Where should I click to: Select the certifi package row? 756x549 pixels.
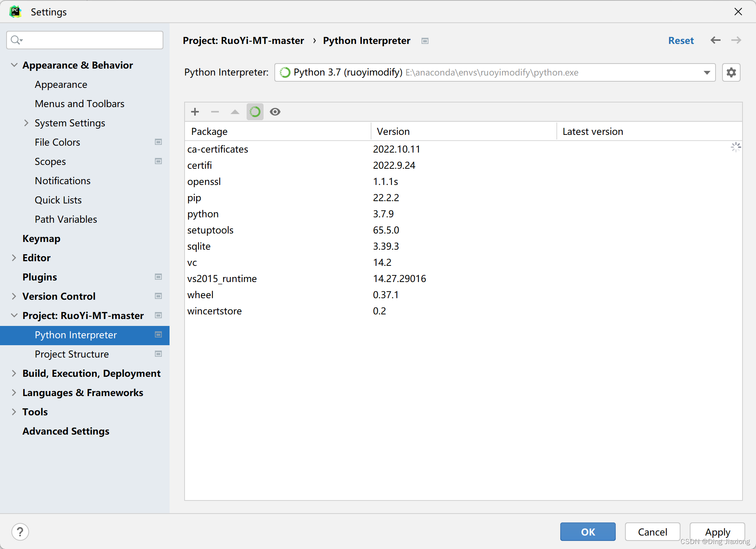click(x=464, y=165)
